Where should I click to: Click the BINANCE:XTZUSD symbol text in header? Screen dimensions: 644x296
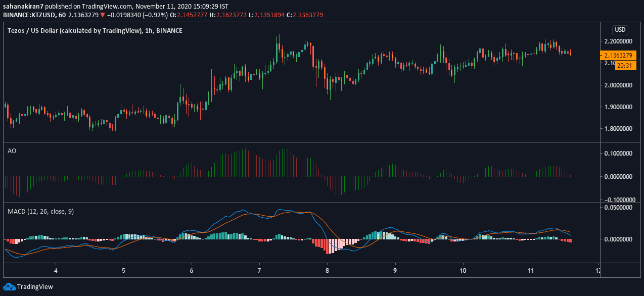click(x=29, y=15)
